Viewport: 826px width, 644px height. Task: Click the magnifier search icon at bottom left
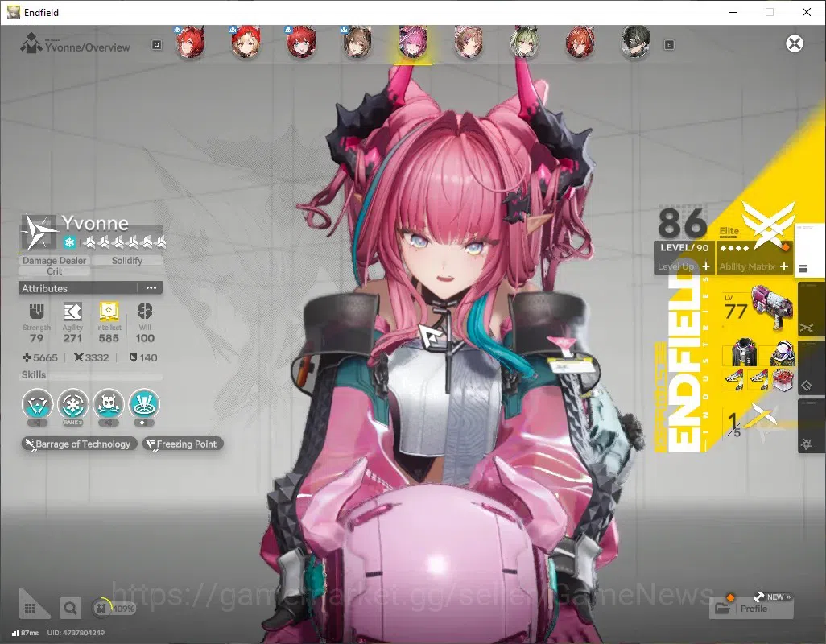pos(70,609)
